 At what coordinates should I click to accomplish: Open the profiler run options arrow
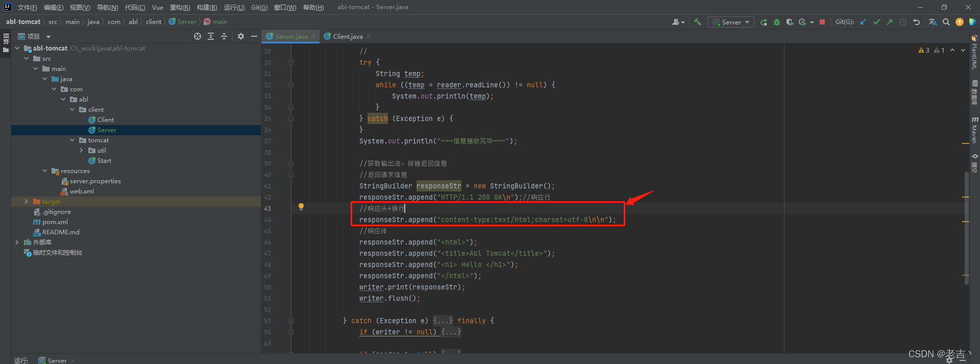[x=812, y=22]
